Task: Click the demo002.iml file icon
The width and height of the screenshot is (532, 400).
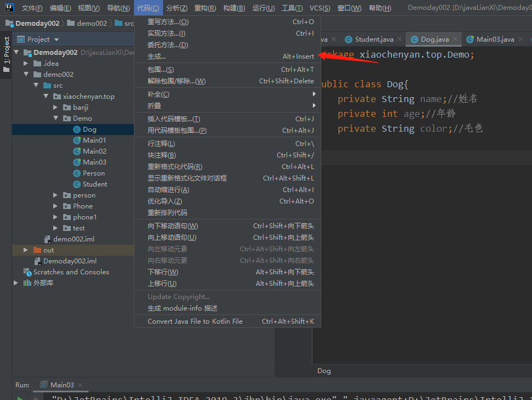Action: point(47,239)
